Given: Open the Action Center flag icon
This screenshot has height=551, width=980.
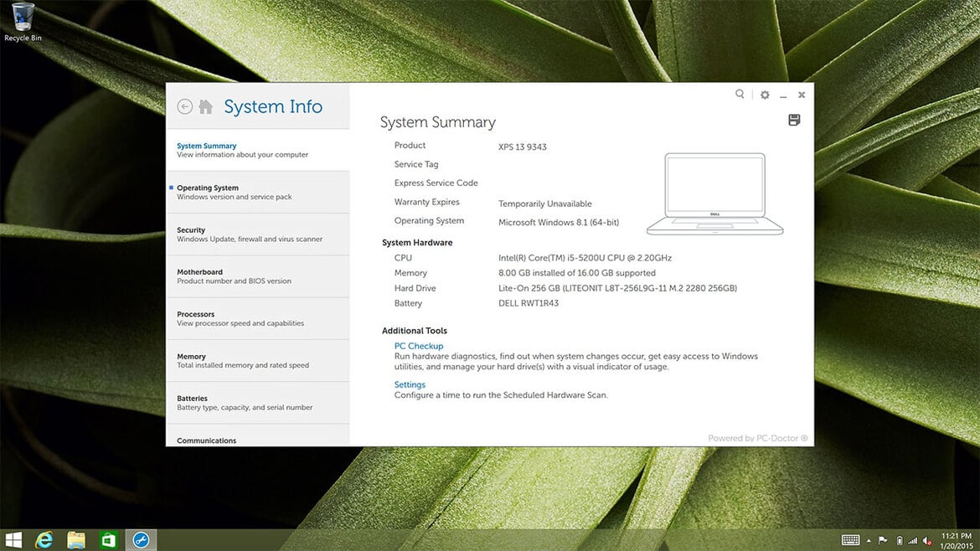Looking at the screenshot, I should pyautogui.click(x=883, y=540).
